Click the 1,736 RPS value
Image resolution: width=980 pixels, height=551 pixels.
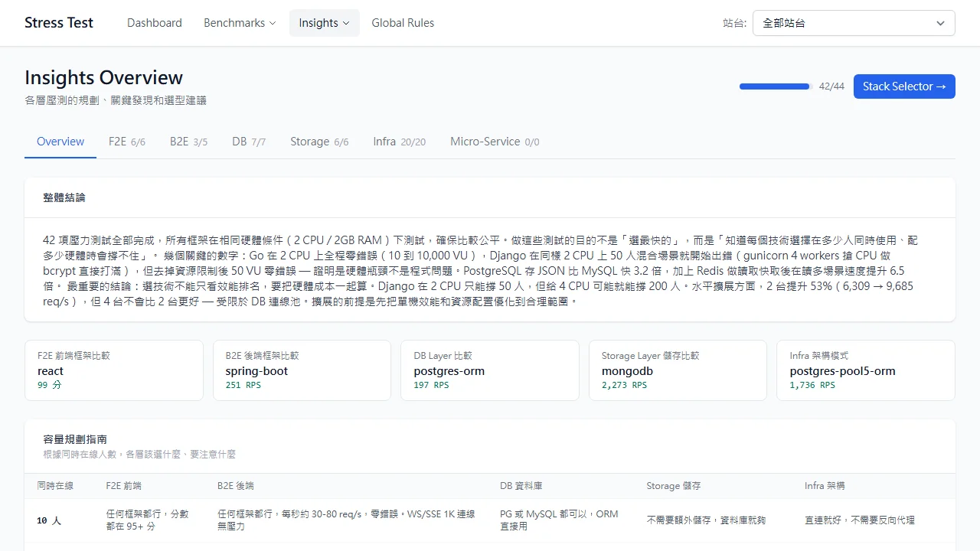pos(812,385)
